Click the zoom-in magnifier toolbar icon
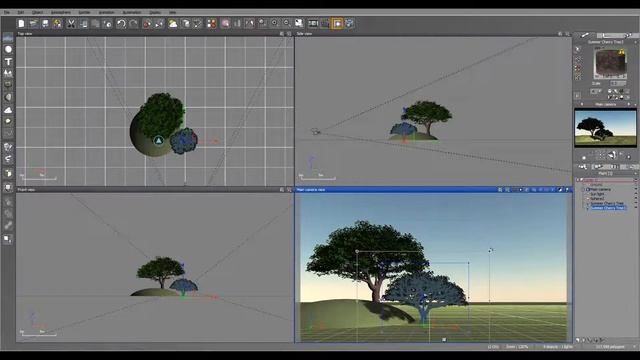The image size is (640, 360). [275, 24]
